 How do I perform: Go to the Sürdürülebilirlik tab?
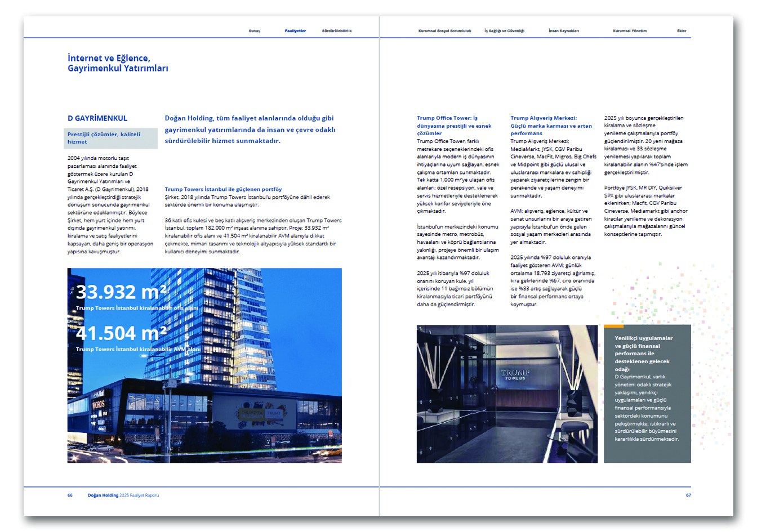tap(337, 31)
